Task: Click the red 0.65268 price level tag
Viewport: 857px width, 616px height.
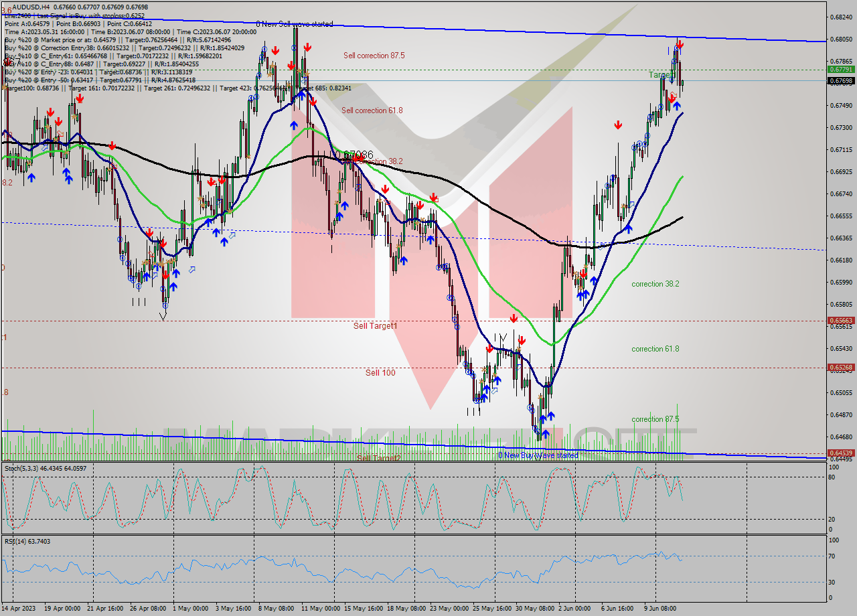Action: (841, 368)
